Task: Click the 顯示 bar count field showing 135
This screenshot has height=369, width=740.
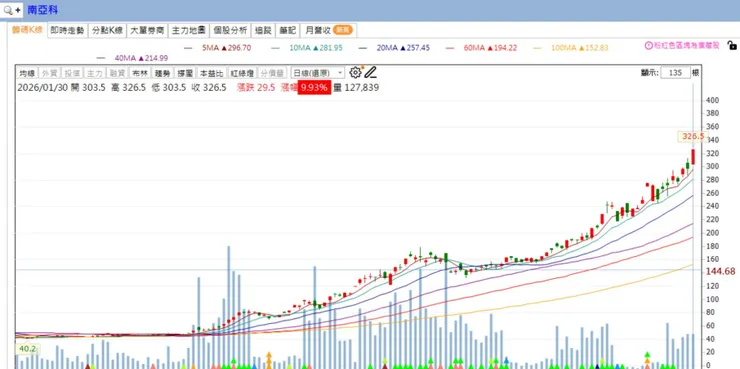Action: pos(675,73)
